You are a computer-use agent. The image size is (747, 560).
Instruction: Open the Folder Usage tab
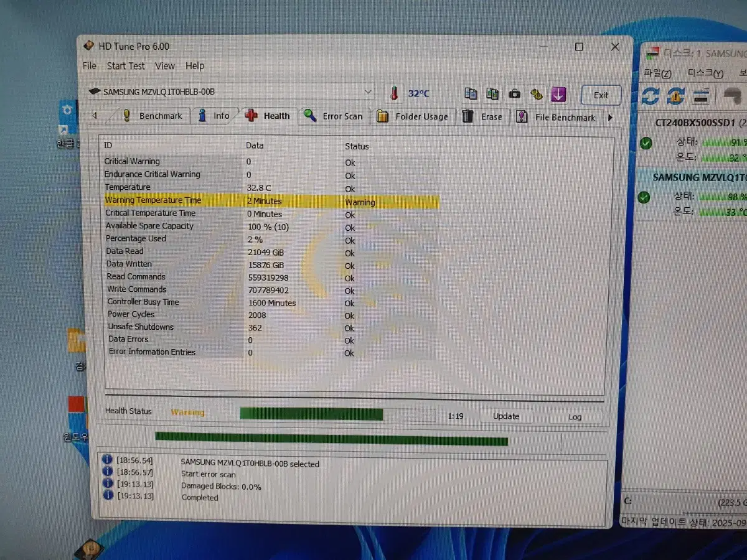[x=413, y=116]
